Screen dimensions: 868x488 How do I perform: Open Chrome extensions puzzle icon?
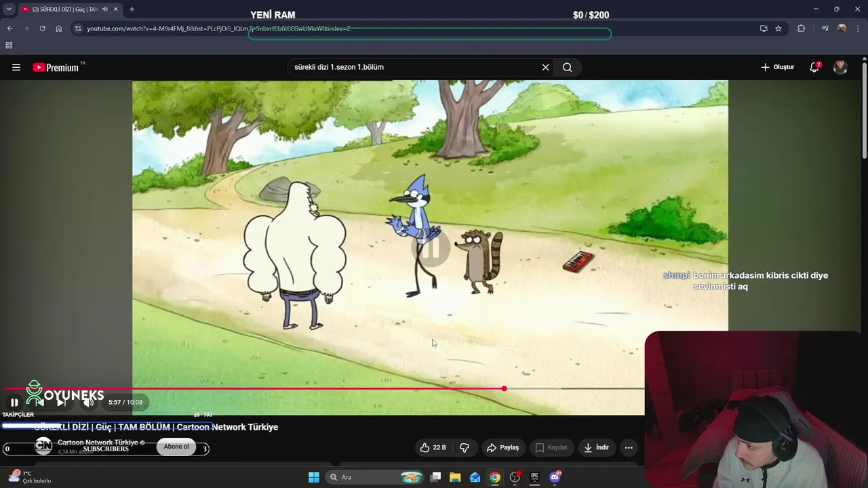pos(801,28)
